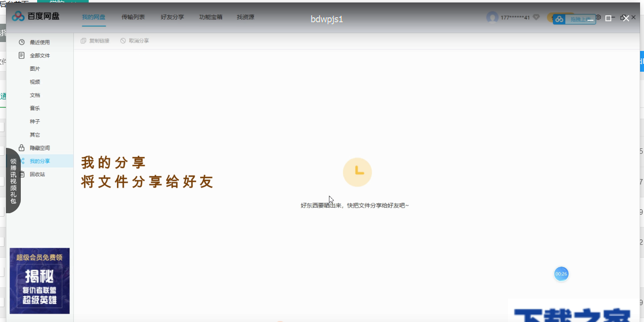Open the 回收站 recycle bin
644x322 pixels.
click(x=36, y=174)
